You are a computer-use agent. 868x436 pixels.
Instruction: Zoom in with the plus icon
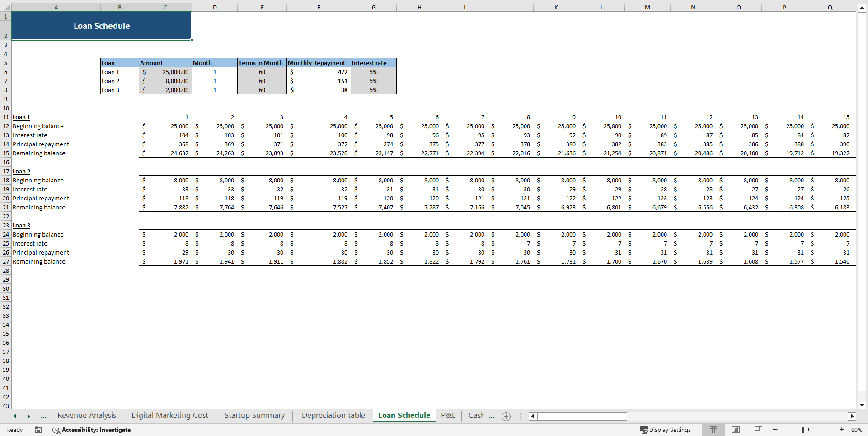841,430
